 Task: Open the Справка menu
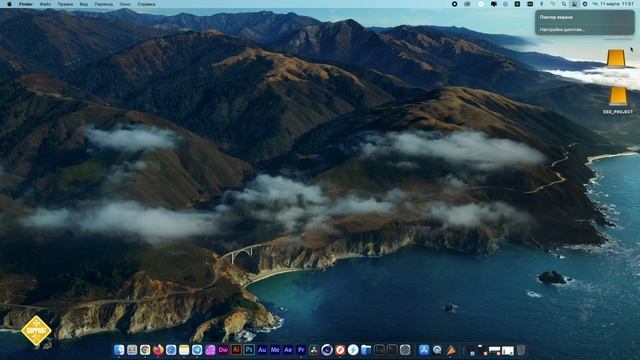click(146, 4)
